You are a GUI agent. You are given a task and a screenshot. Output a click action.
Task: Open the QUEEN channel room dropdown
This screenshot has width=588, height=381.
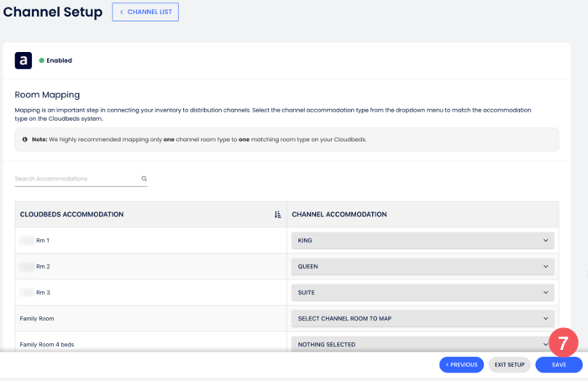(423, 267)
